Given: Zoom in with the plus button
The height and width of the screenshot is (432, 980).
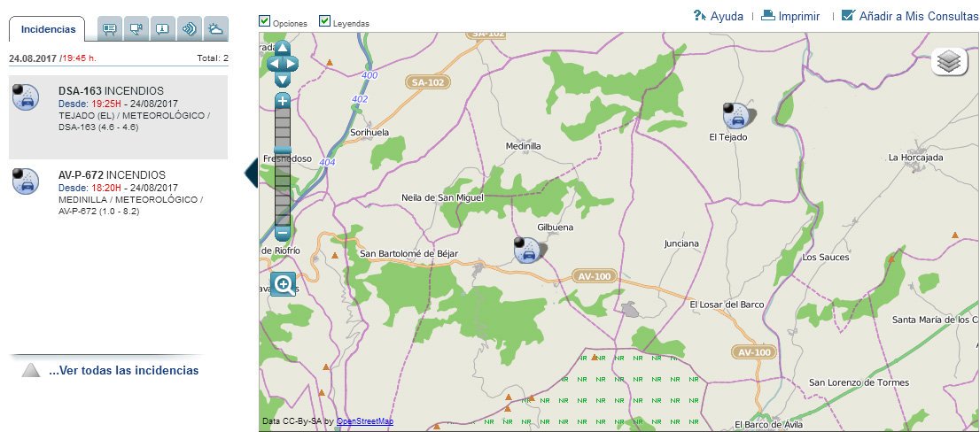Looking at the screenshot, I should 283,101.
